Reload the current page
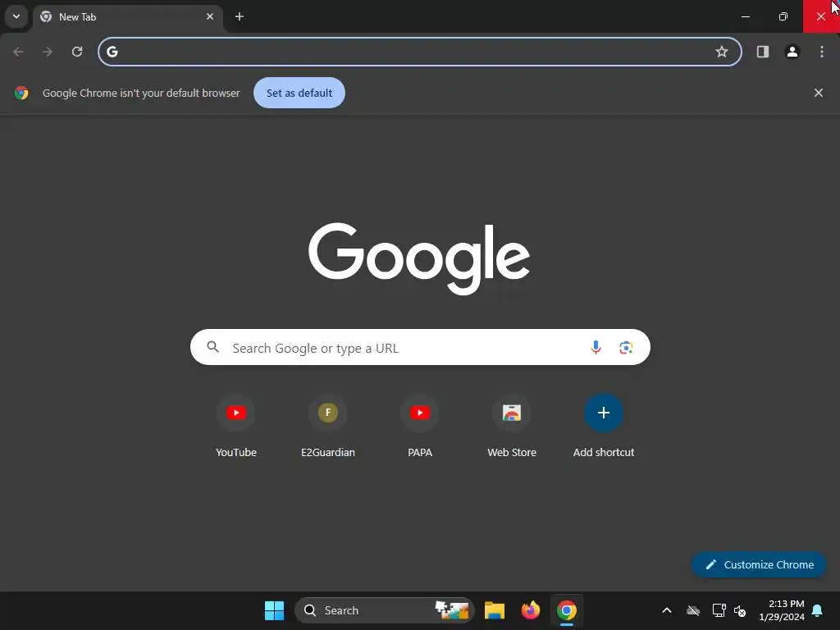This screenshot has width=840, height=630. point(77,52)
